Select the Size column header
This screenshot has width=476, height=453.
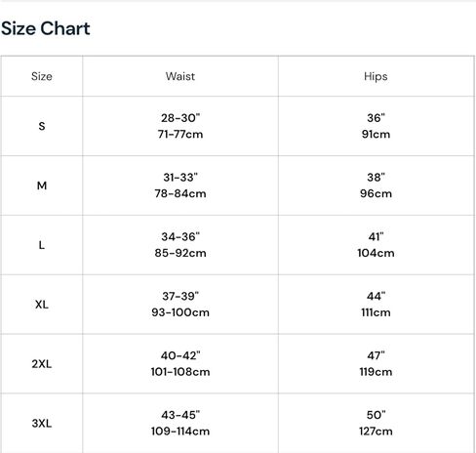[42, 76]
